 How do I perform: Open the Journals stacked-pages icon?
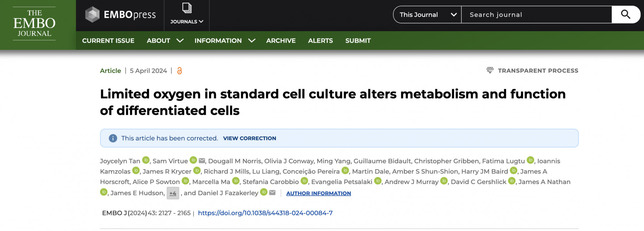187,8
